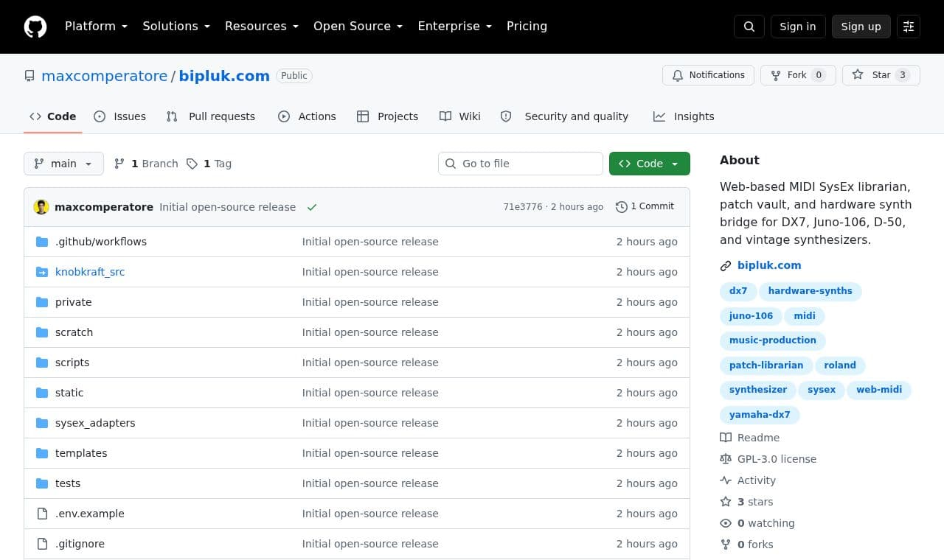Open the green Code dropdown button
The width and height of the screenshot is (944, 560).
[x=650, y=164]
